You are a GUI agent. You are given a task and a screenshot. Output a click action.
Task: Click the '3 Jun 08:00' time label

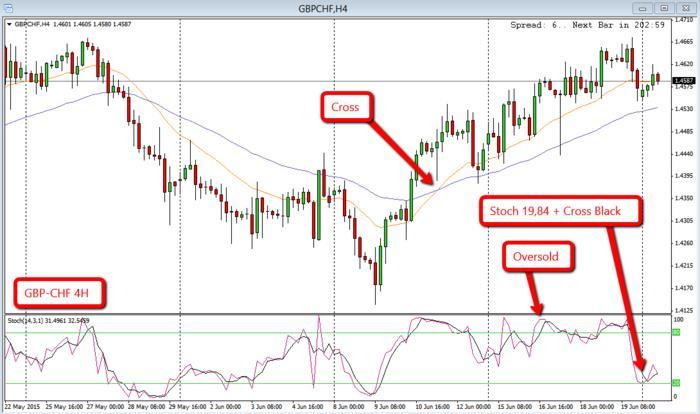pyautogui.click(x=267, y=407)
